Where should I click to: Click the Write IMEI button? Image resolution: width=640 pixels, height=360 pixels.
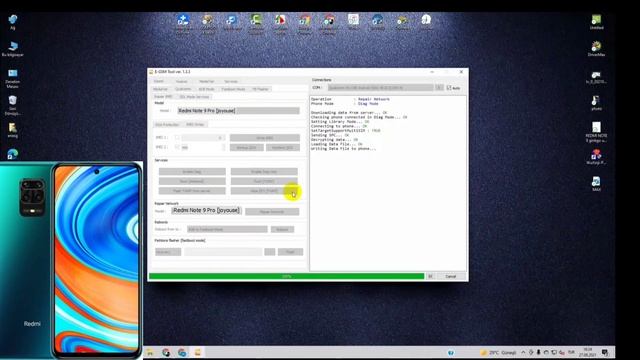(x=264, y=138)
